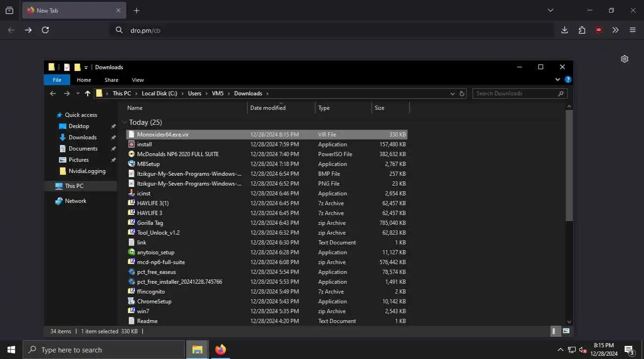Select VM5 in the address breadcrumb
This screenshot has width=644, height=359.
pyautogui.click(x=218, y=93)
